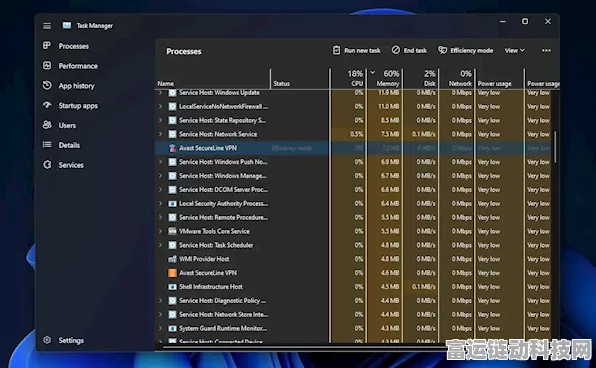Click the Efficiency mode leaf icon
The width and height of the screenshot is (596, 368).
click(442, 50)
